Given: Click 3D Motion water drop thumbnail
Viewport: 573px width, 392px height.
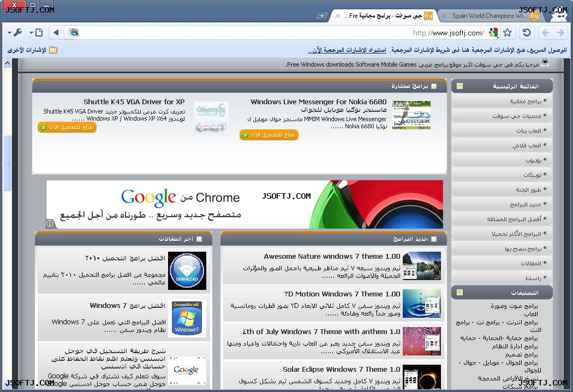Looking at the screenshot, I should [x=422, y=304].
